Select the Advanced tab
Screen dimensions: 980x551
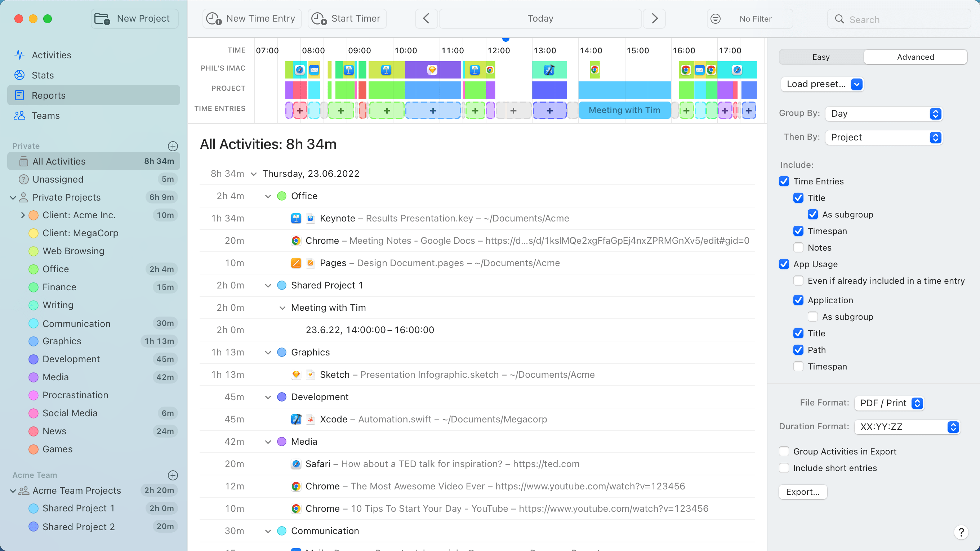click(915, 57)
